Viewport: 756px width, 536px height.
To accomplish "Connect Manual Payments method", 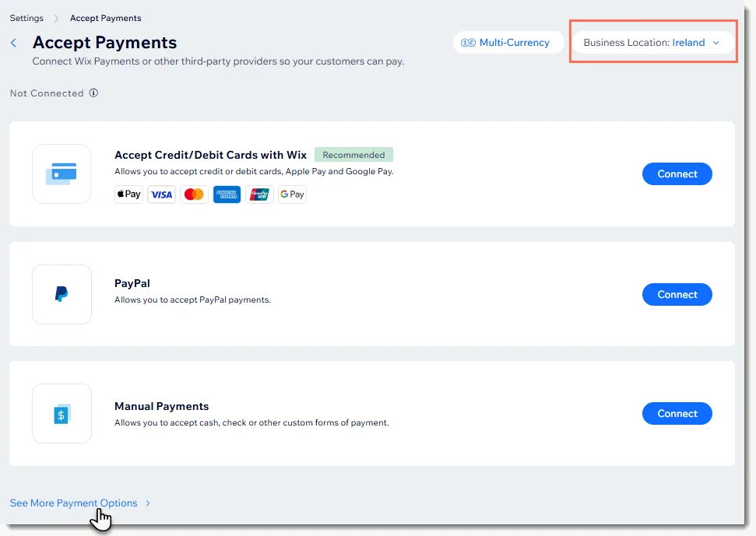I will (x=677, y=413).
